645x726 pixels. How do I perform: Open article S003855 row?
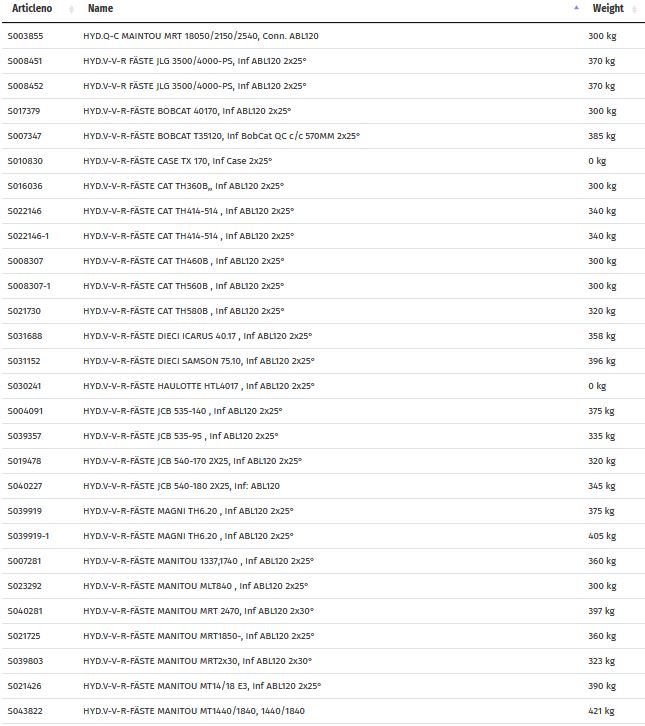point(201,36)
